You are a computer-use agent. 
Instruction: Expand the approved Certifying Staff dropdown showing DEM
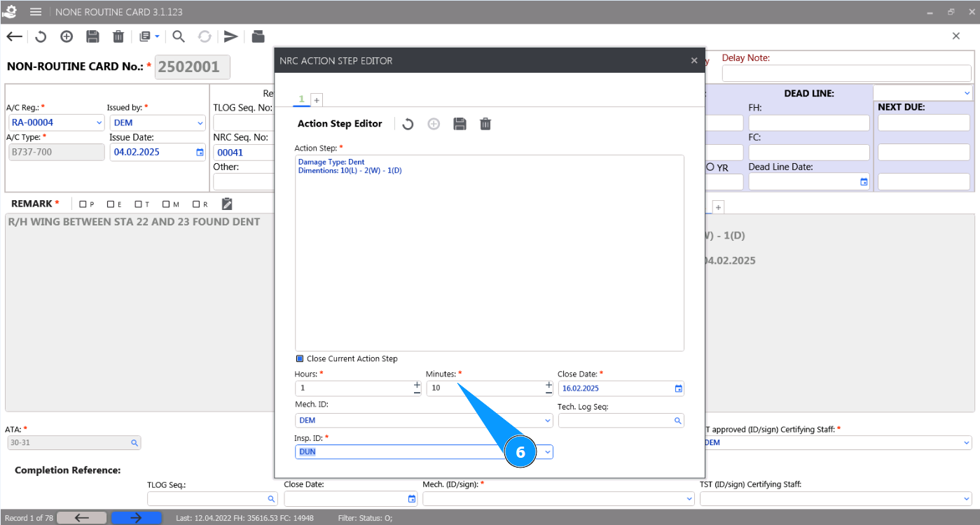[967, 443]
